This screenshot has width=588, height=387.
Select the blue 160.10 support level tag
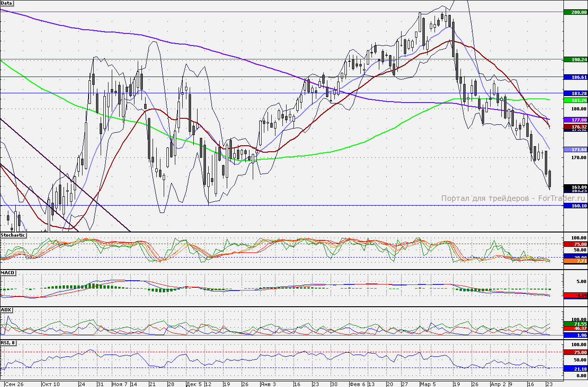click(575, 206)
